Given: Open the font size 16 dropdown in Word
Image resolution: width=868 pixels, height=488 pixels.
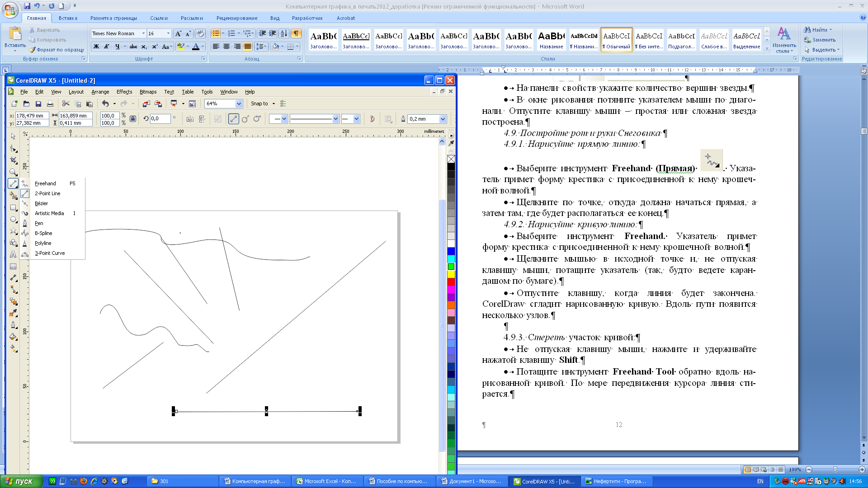Looking at the screenshot, I should coord(168,33).
